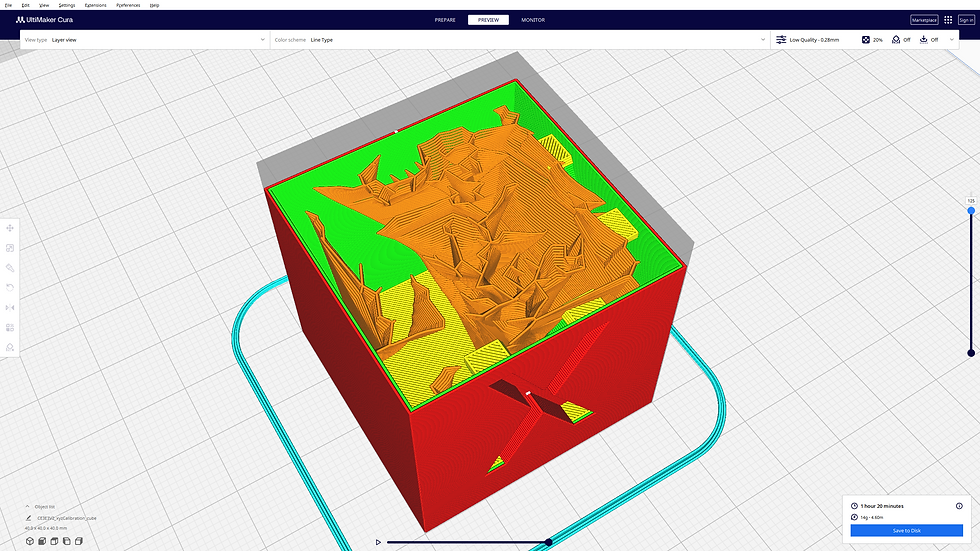Click the clock icon beside print time
980x551 pixels.
(854, 506)
